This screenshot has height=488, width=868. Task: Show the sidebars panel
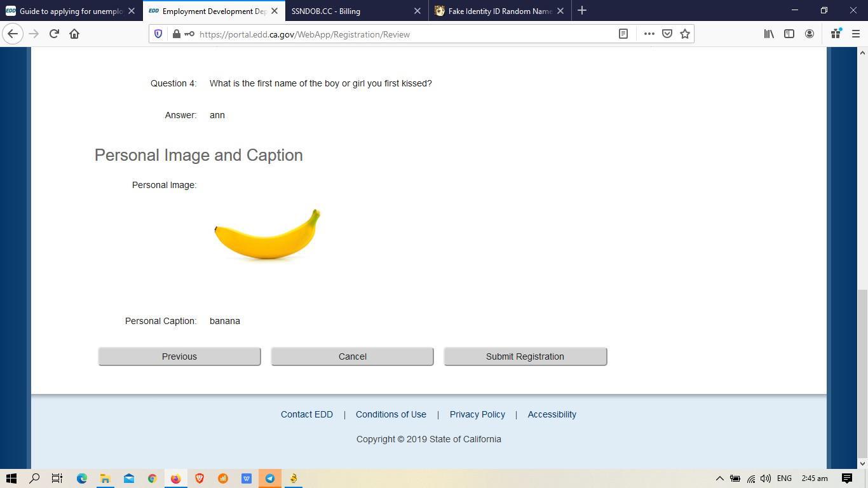[x=789, y=34]
